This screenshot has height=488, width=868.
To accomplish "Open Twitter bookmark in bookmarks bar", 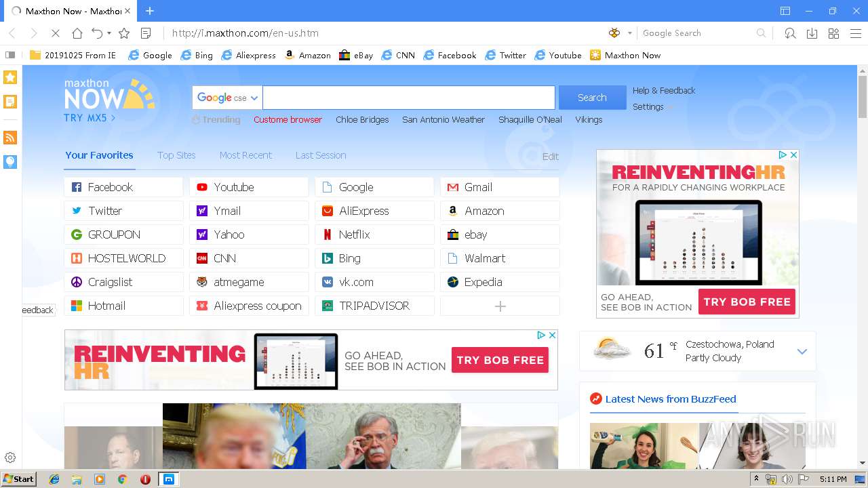I will click(505, 55).
